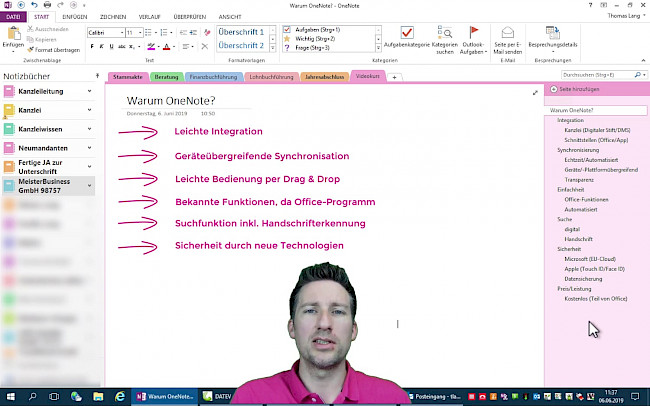Viewport: 650px width, 406px height.
Task: Open the Stammakte section tab
Action: (x=128, y=77)
